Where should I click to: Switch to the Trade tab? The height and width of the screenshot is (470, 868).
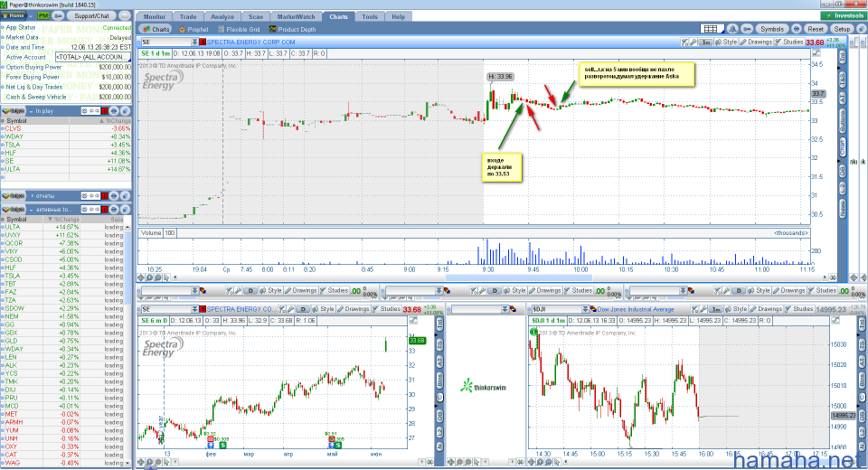click(188, 16)
